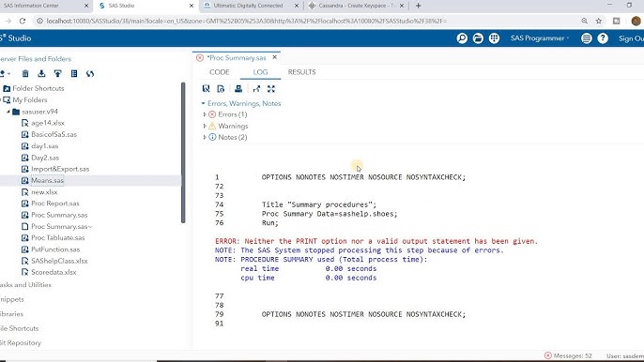644x362 pixels.
Task: Click the file tree vertical scrollbar
Action: tap(183, 153)
